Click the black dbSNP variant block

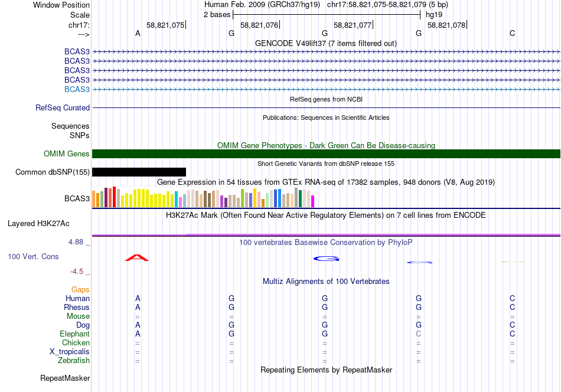139,172
